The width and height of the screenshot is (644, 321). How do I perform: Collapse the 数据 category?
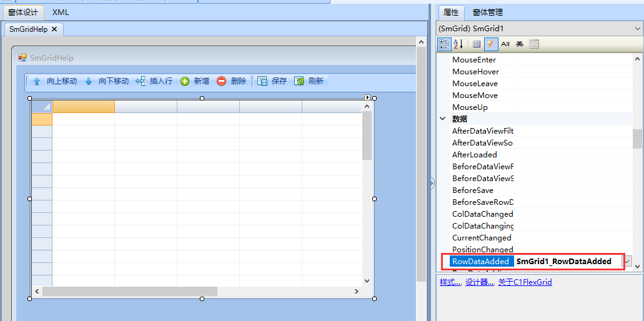tap(443, 119)
